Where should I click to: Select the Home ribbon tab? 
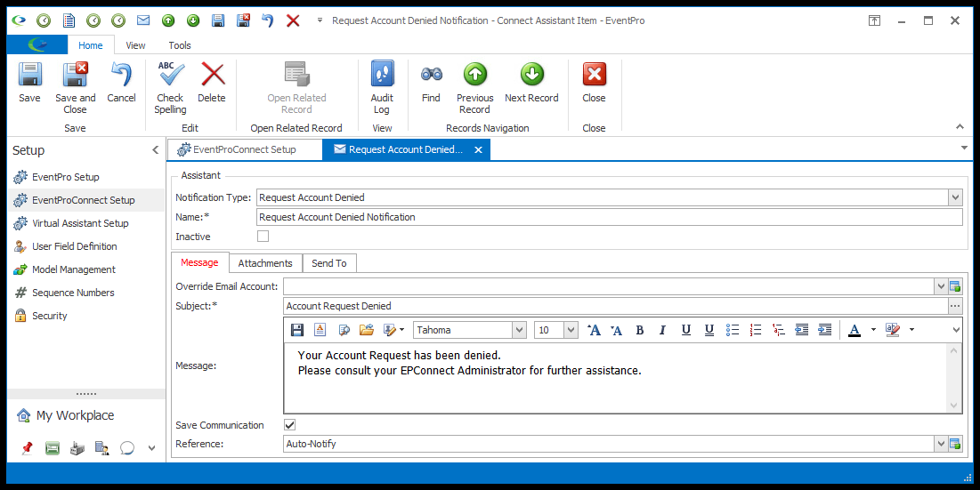91,45
